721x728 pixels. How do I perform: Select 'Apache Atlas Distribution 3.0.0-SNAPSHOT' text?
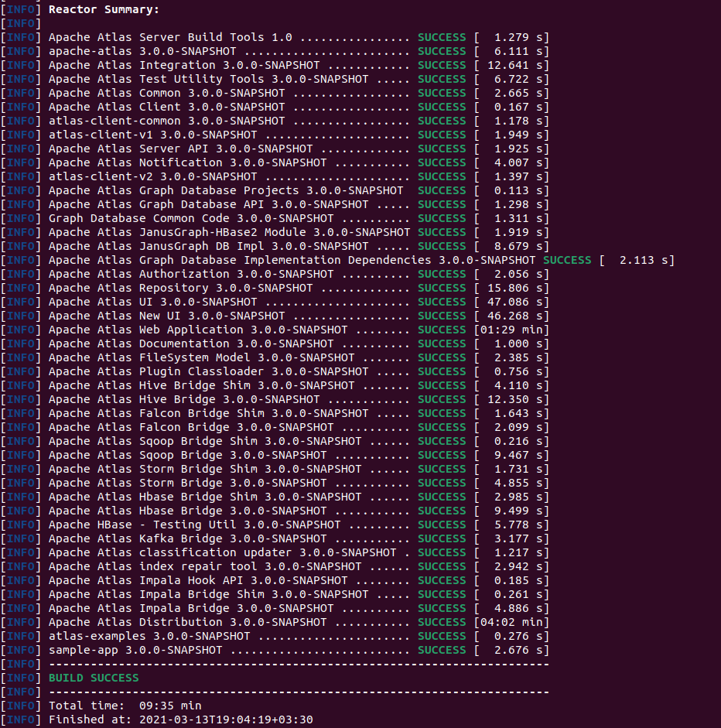click(x=187, y=622)
